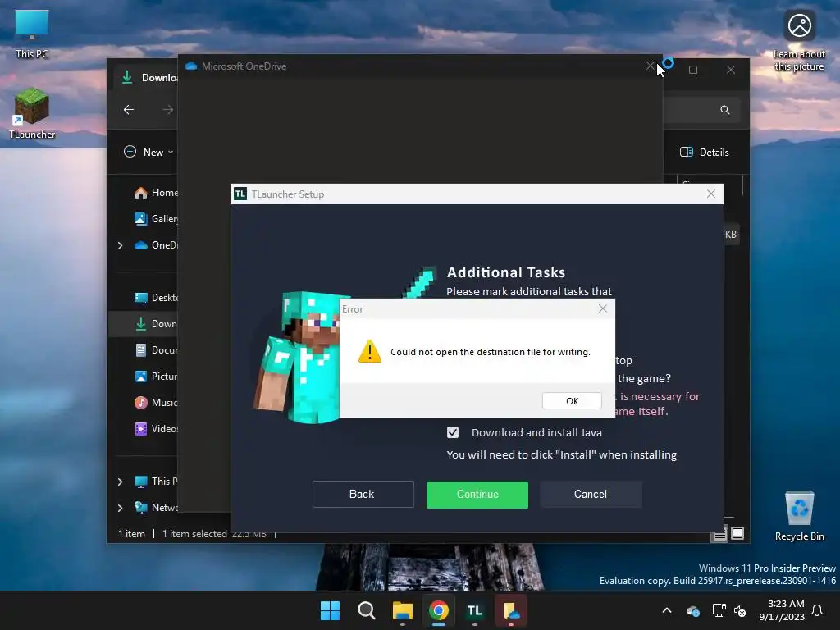Uncheck Download and install Java checkbox
Viewport: 840px width, 630px height.
453,432
